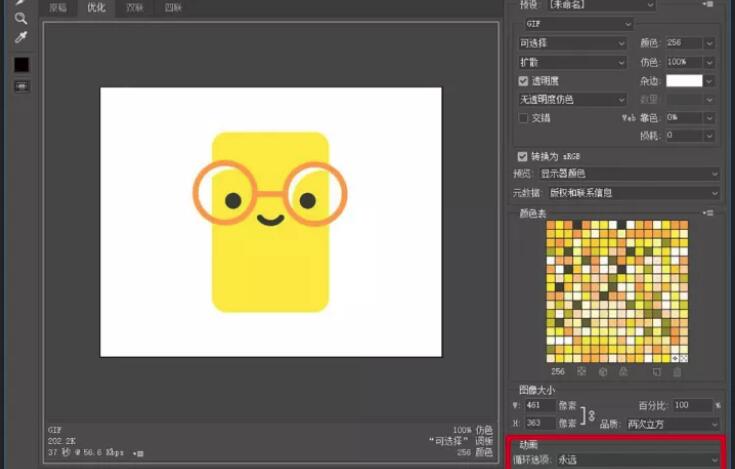Expand the 元数据 metadata dropdown
This screenshot has width=735, height=469.
pyautogui.click(x=637, y=192)
